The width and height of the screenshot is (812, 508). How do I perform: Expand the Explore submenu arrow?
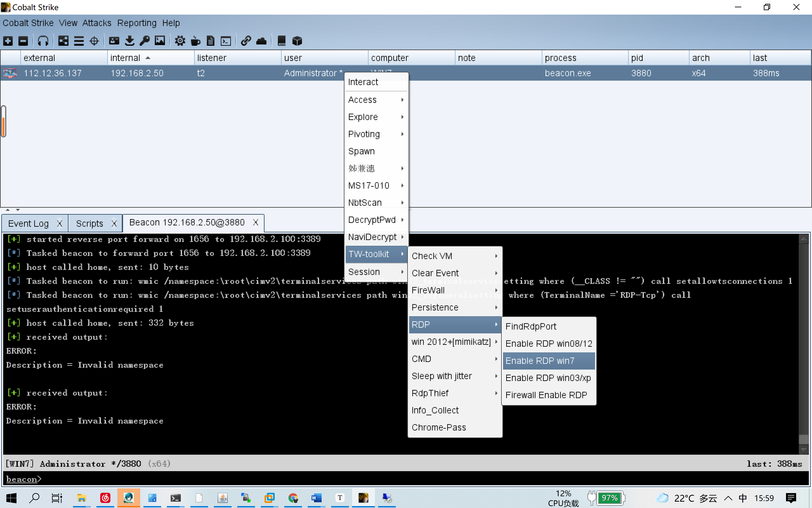tap(402, 117)
